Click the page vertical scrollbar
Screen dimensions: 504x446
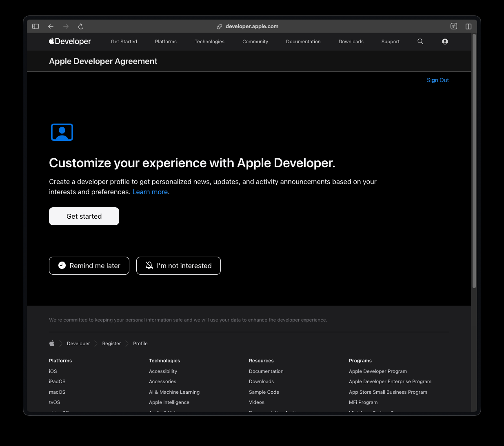point(474,161)
